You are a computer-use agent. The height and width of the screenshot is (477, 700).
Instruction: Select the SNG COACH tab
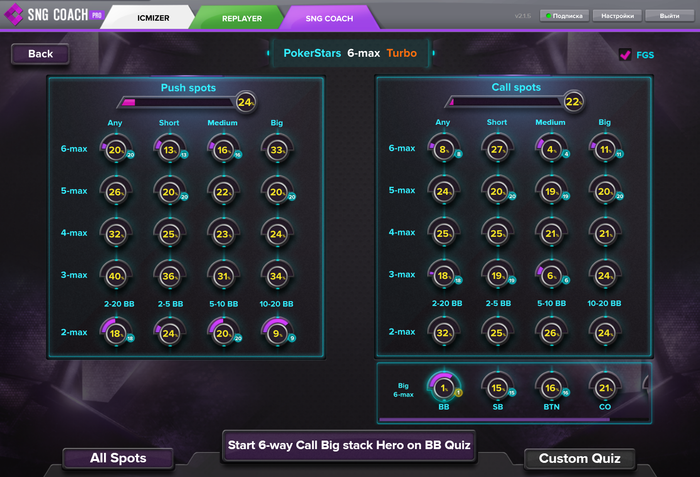329,18
